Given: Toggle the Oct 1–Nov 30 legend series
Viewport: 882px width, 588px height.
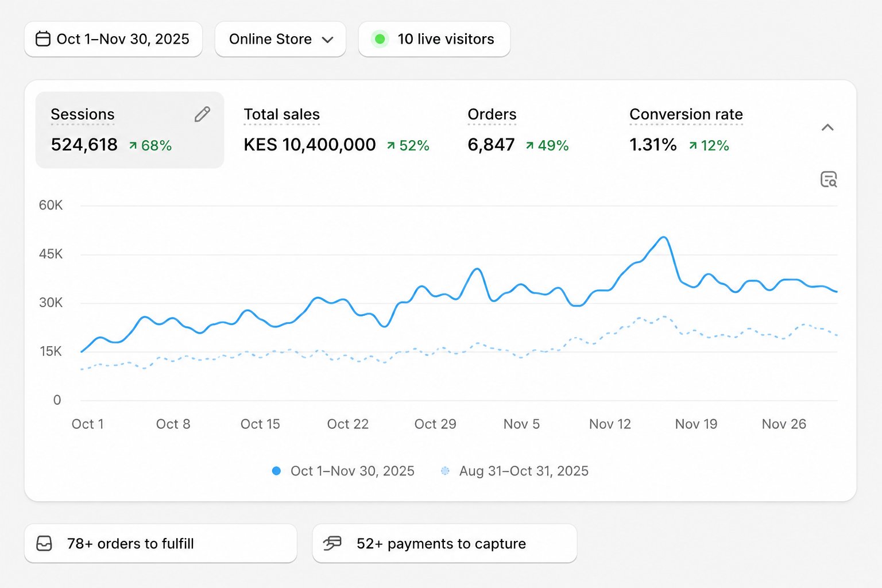Looking at the screenshot, I should point(343,471).
